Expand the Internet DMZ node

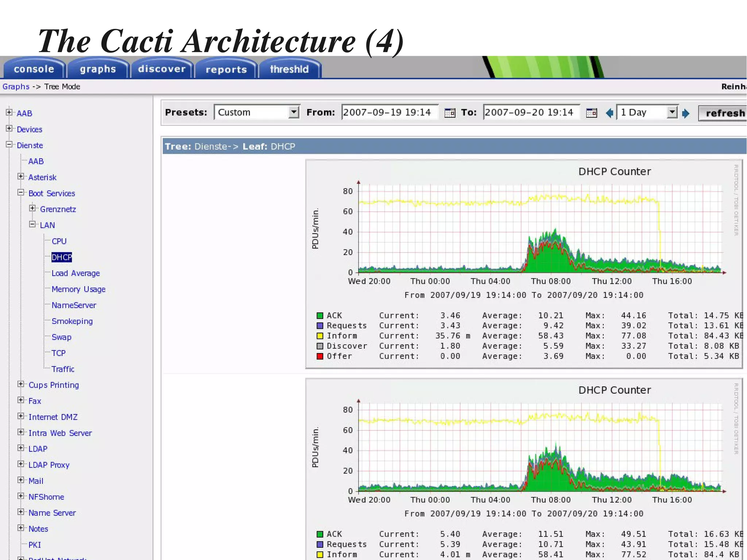coord(21,416)
